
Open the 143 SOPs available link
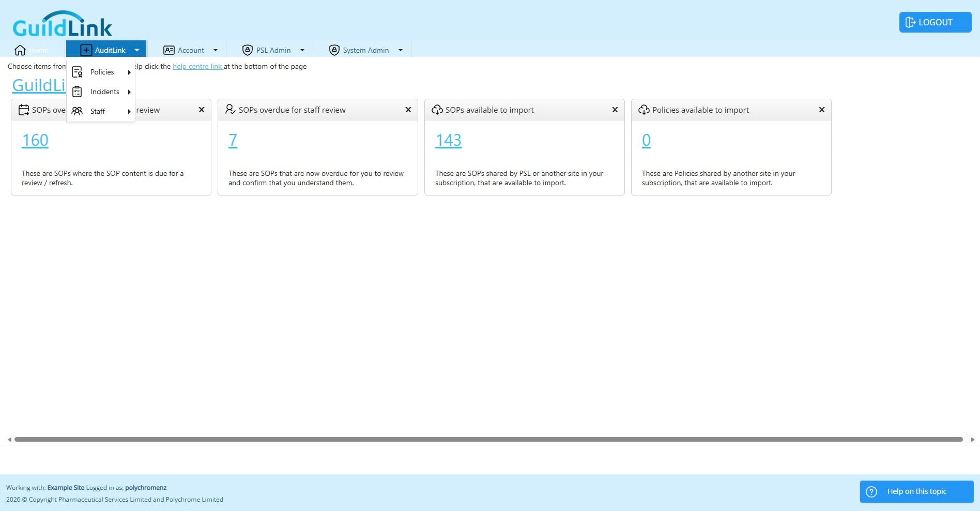[x=448, y=140]
